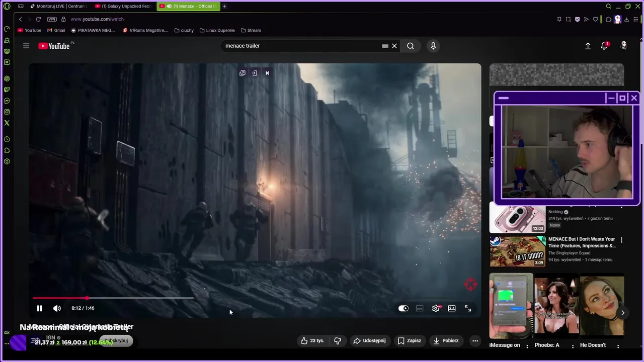Open the on-screen keyboard in search box
Viewport: 644px width, 362px height.
coord(385,46)
